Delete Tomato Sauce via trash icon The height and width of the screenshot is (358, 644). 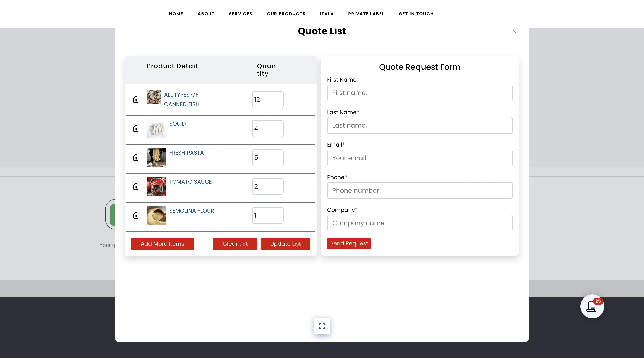click(x=136, y=187)
